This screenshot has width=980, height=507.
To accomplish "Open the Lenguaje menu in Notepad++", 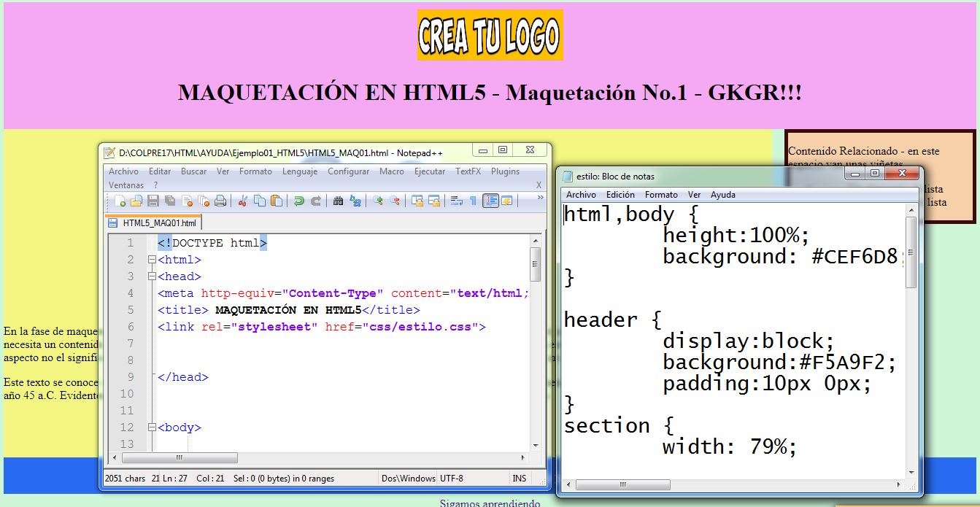I will pos(300,171).
